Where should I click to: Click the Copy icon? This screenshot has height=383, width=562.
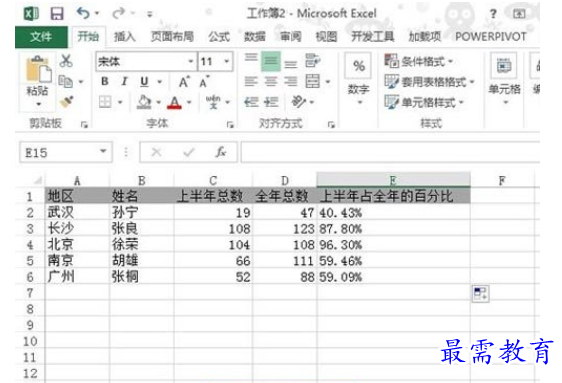66,82
